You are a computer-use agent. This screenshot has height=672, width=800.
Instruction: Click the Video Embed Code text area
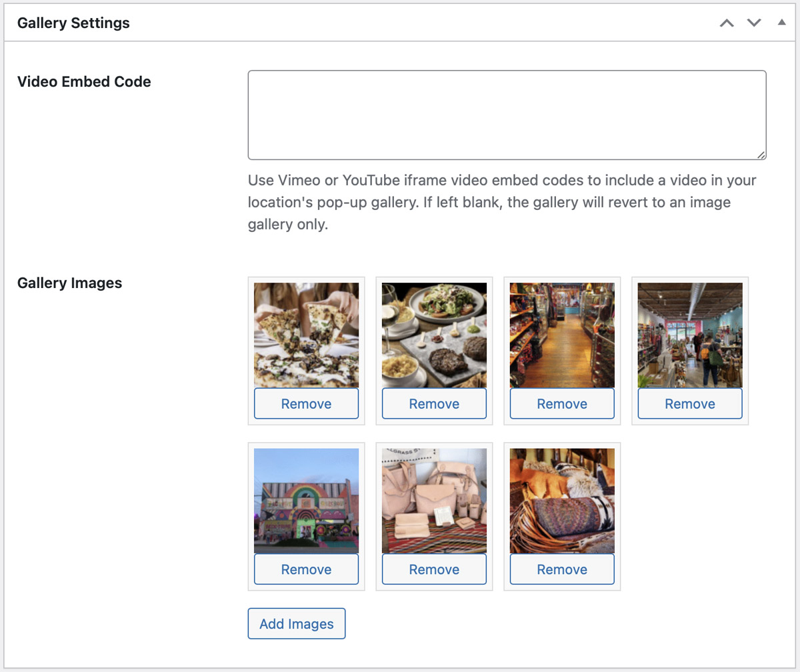click(507, 115)
